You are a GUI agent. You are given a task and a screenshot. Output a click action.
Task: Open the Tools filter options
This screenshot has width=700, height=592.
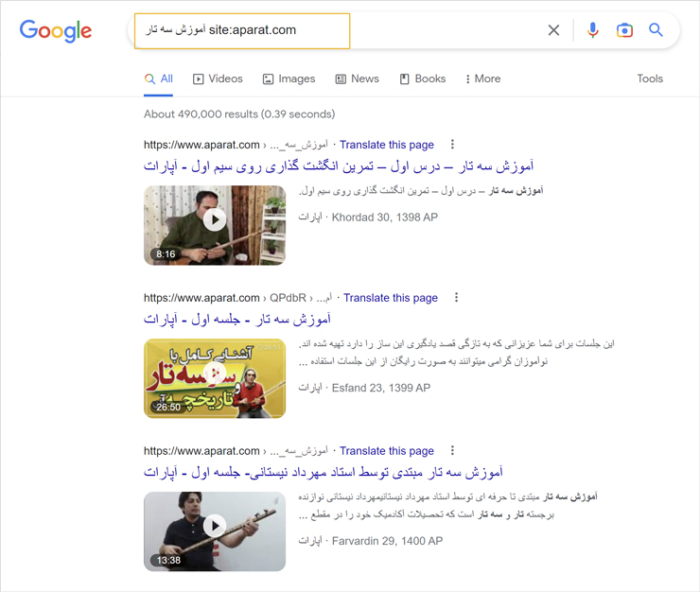(x=650, y=78)
